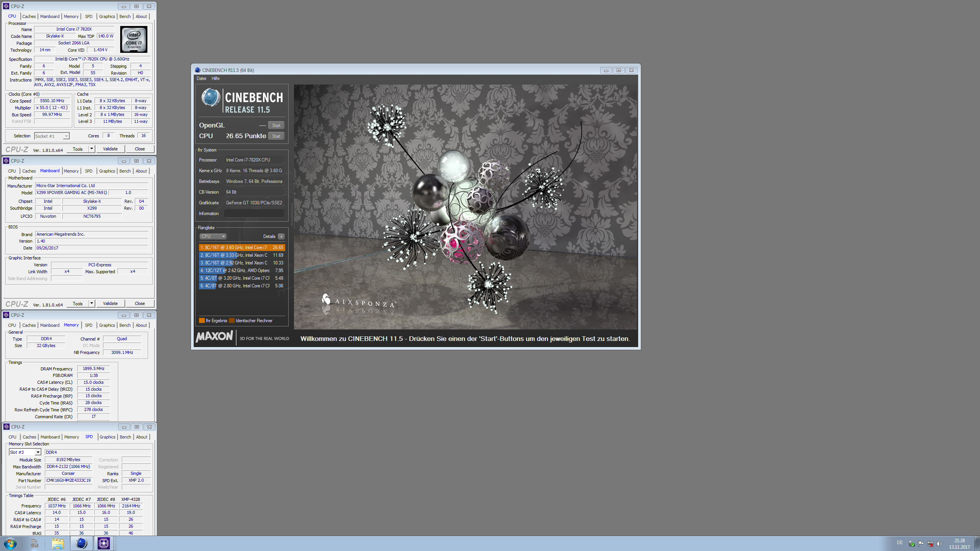Screen dimensions: 980x551
Task: Open the Action Center flag in the tray
Action: coord(921,544)
